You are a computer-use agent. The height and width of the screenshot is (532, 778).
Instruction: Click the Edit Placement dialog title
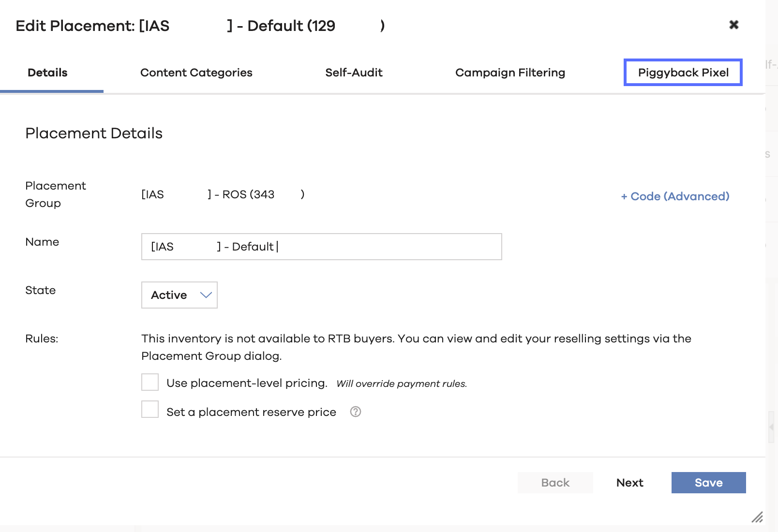200,26
